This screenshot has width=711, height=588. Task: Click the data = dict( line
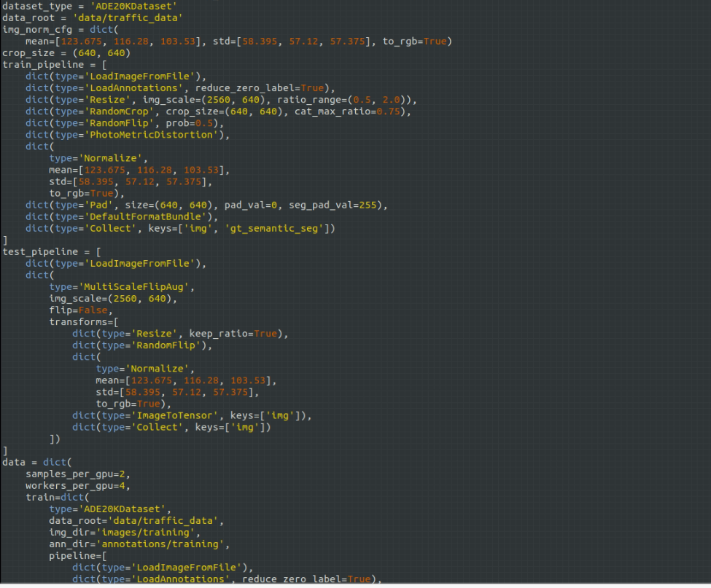click(37, 463)
